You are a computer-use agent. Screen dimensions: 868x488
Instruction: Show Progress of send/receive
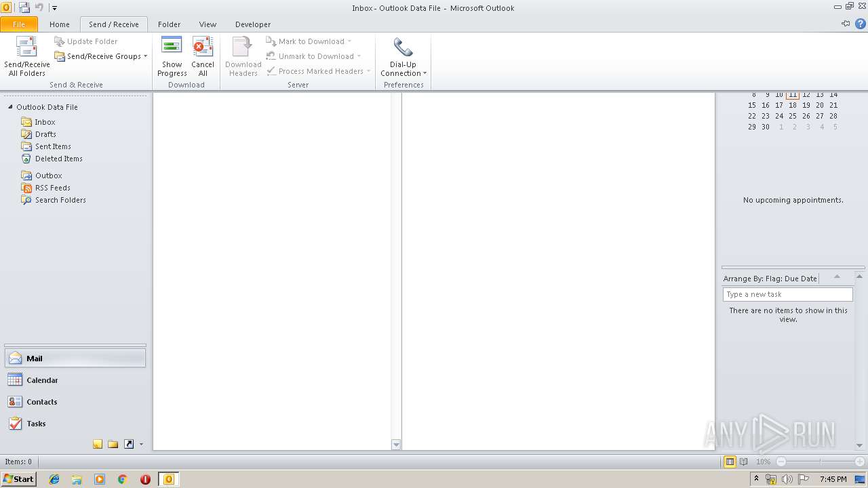coord(172,56)
